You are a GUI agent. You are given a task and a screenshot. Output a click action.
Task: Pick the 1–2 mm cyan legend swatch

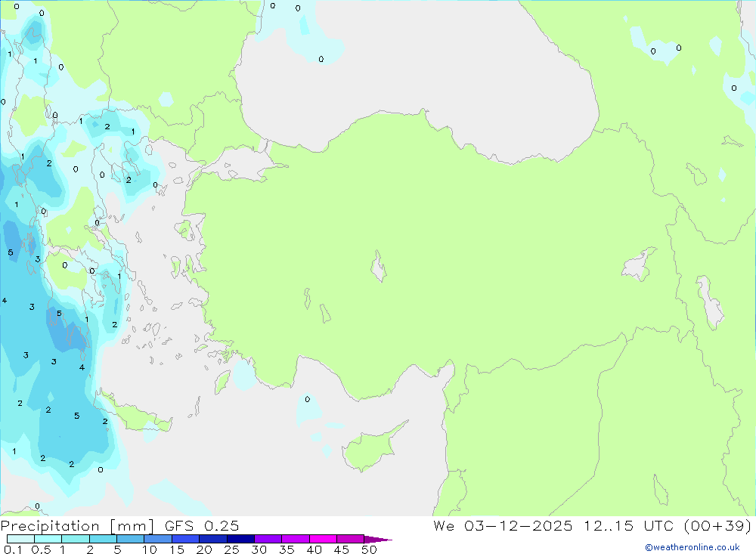[x=76, y=539]
